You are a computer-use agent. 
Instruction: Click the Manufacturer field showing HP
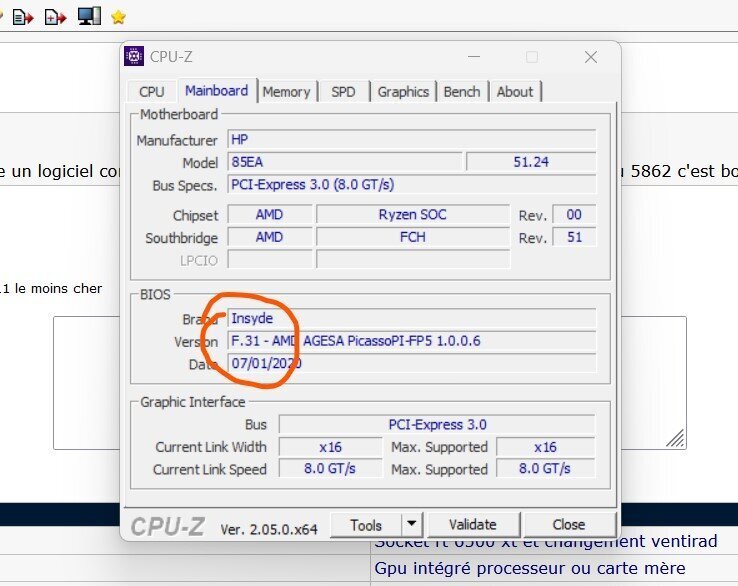pos(412,139)
